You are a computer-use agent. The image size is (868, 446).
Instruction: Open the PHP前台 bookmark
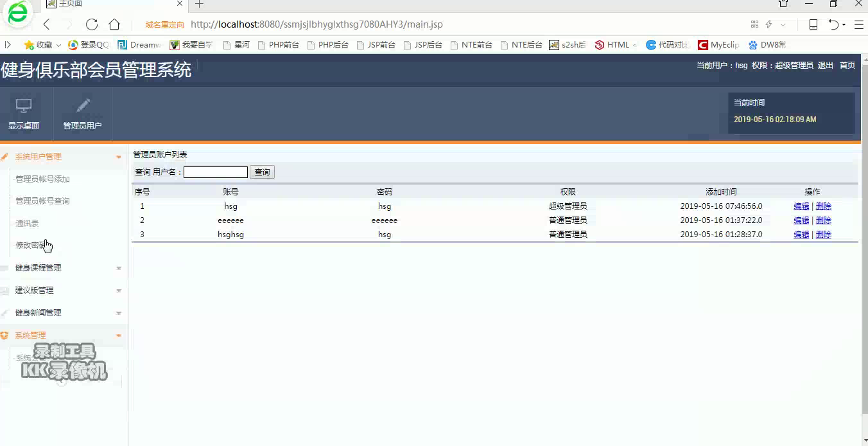277,45
